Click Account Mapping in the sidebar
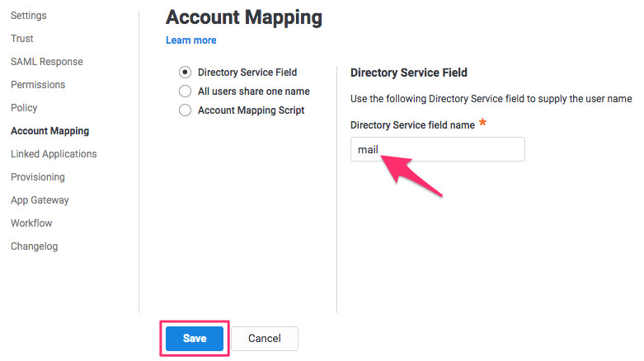The height and width of the screenshot is (361, 644). [50, 131]
